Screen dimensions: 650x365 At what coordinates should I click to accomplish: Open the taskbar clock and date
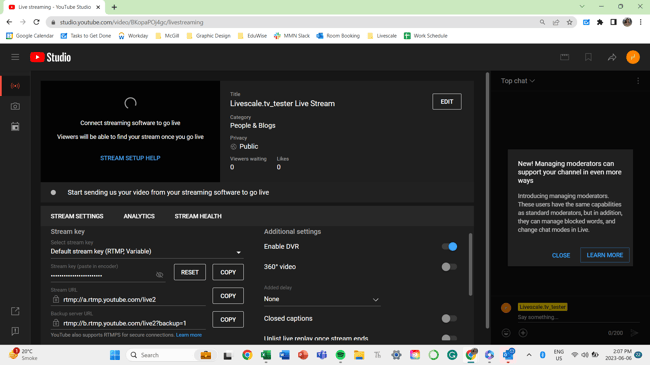coord(618,355)
